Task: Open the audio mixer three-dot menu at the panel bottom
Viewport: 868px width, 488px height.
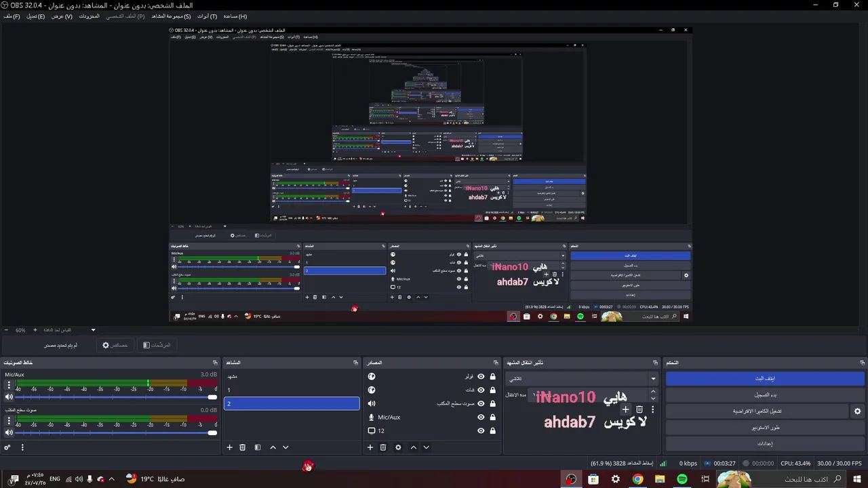Action: 22,447
